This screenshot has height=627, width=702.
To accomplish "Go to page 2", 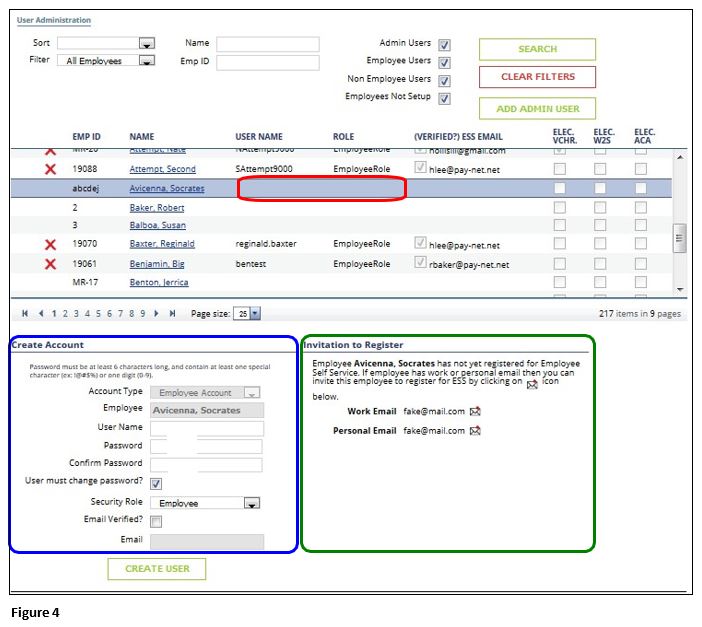I will (x=65, y=314).
